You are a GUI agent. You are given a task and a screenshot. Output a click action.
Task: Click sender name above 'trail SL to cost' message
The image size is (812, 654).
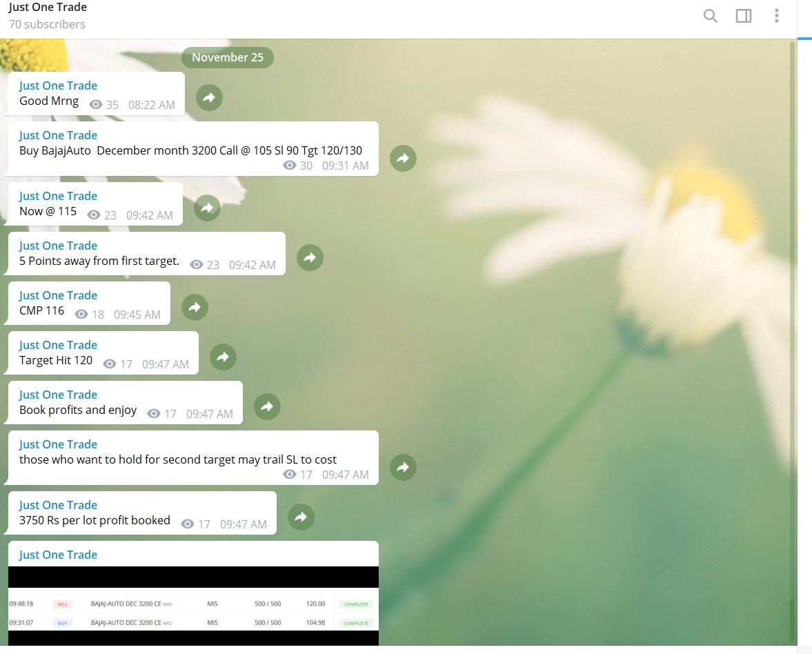(x=58, y=444)
